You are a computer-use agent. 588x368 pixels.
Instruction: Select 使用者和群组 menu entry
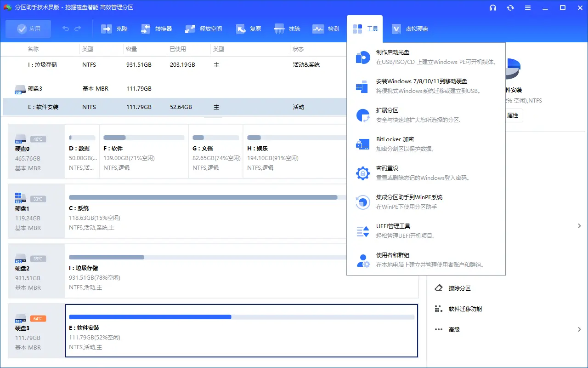click(x=426, y=260)
